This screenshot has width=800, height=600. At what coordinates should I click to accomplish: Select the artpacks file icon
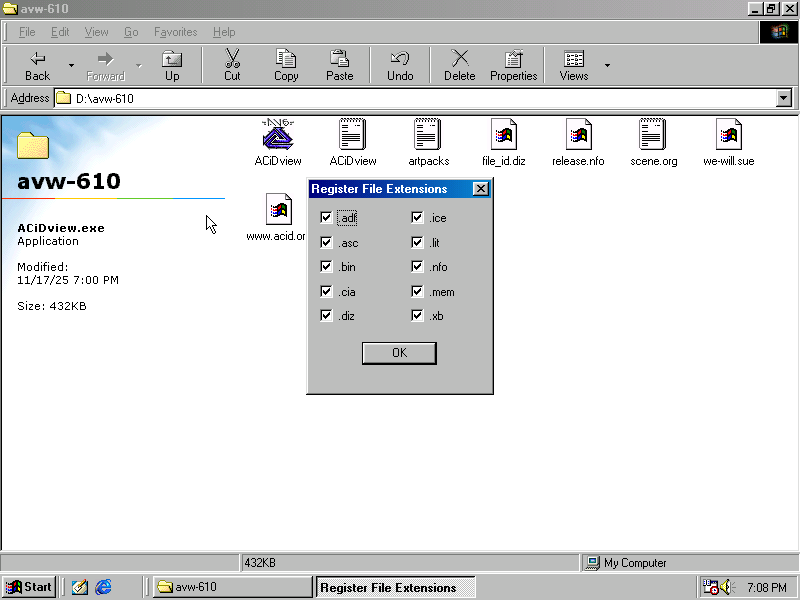(x=428, y=135)
